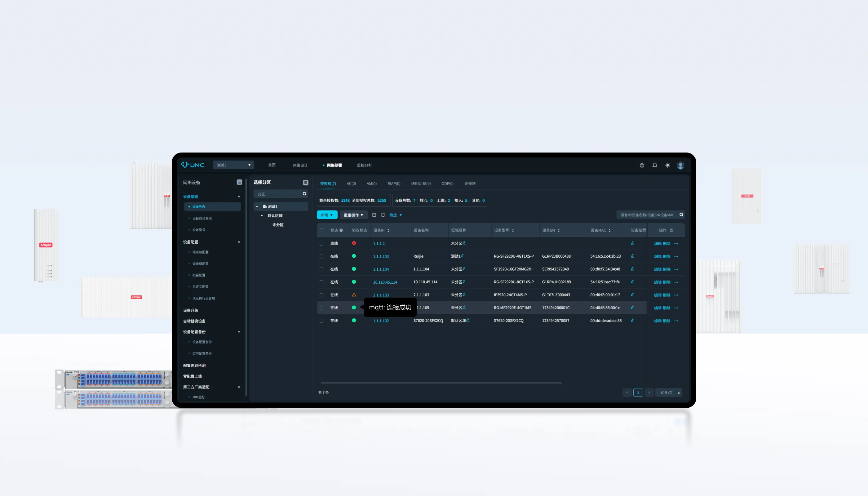Switch to the AC(0) tab
This screenshot has width=868, height=496.
pyautogui.click(x=351, y=184)
